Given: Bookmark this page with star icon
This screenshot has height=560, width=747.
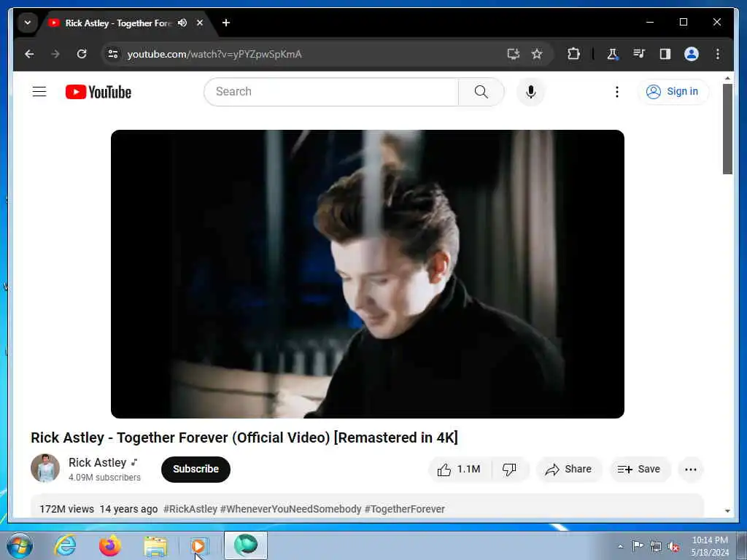Looking at the screenshot, I should point(537,54).
